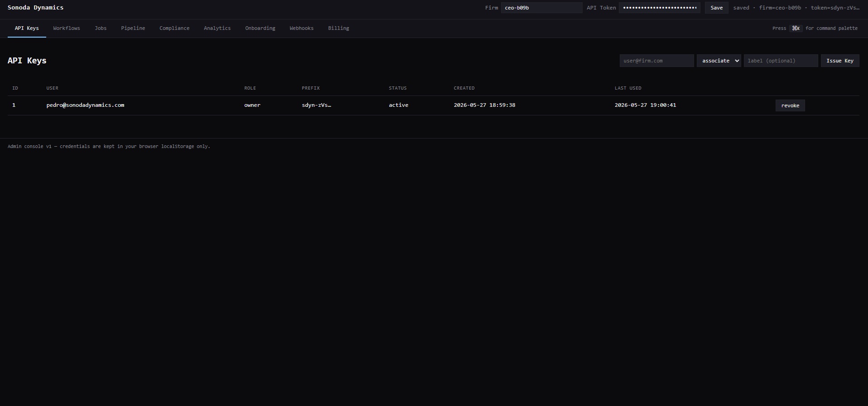Click the user@firm.com email field
Viewport: 868px width, 406px height.
click(657, 61)
